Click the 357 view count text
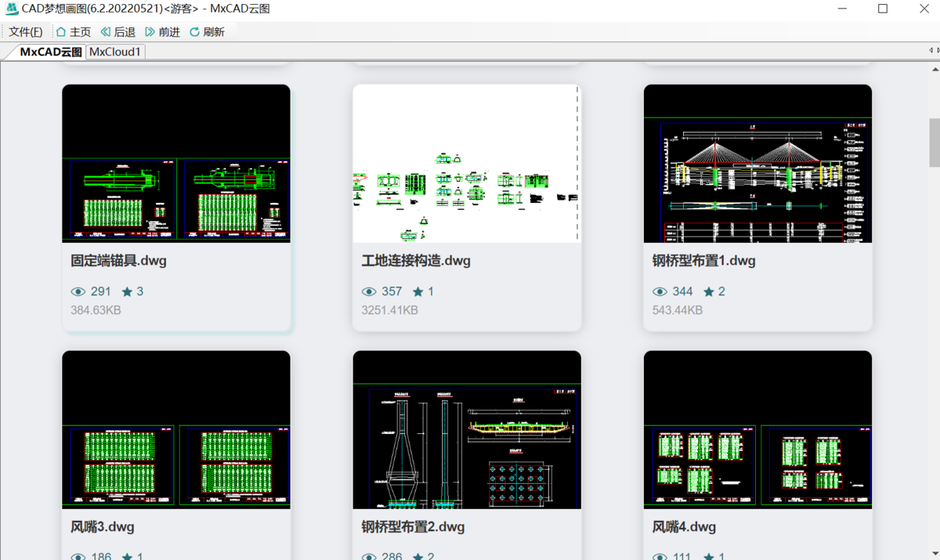Viewport: 940px width, 560px height. click(x=392, y=291)
